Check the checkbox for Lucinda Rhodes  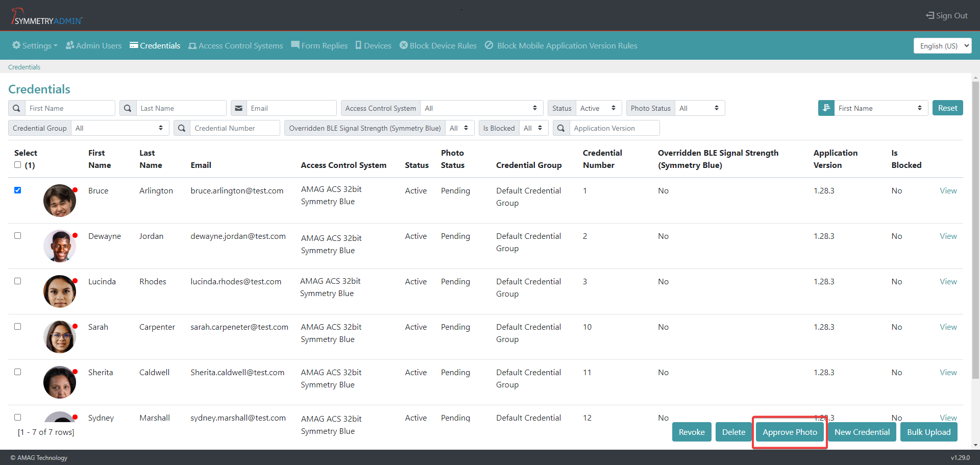pos(18,281)
